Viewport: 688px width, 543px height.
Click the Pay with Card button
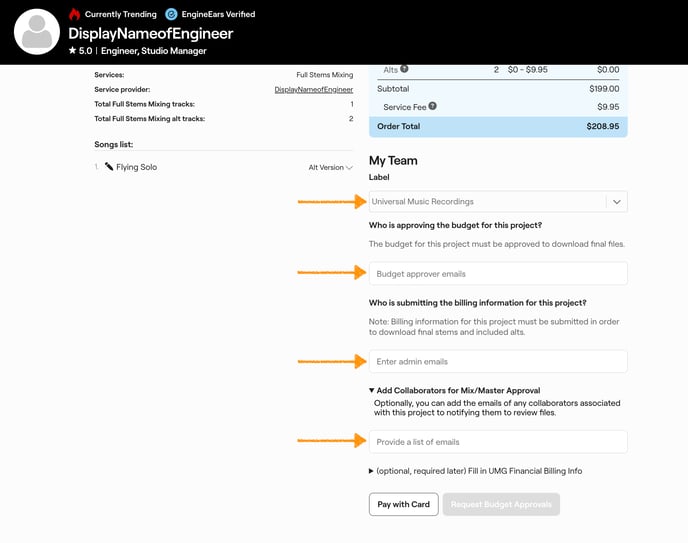click(x=403, y=504)
